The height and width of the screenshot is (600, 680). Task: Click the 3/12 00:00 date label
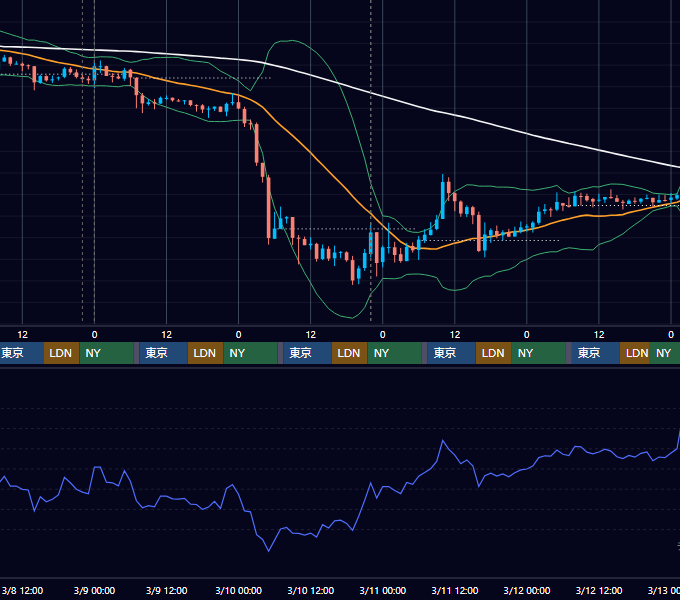526,590
